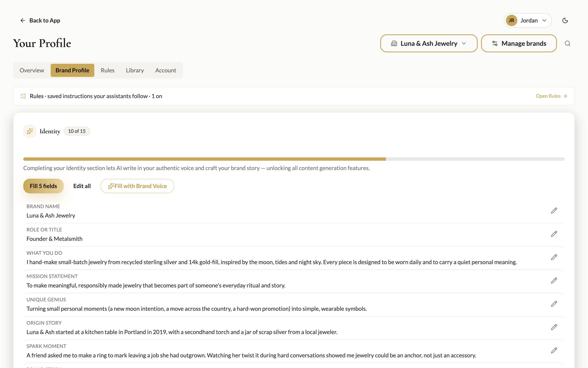Viewport: 588px width, 368px height.
Task: Expand Luna & Ash Jewelry brand selector
Action: tap(429, 43)
